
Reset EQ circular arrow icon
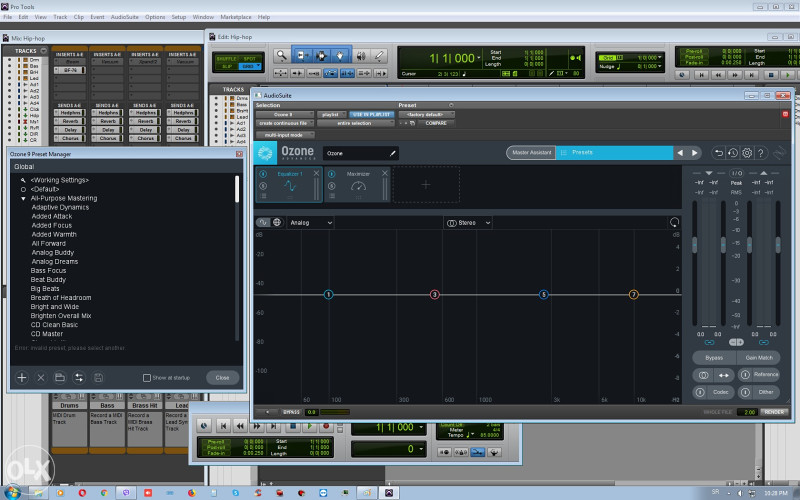674,222
